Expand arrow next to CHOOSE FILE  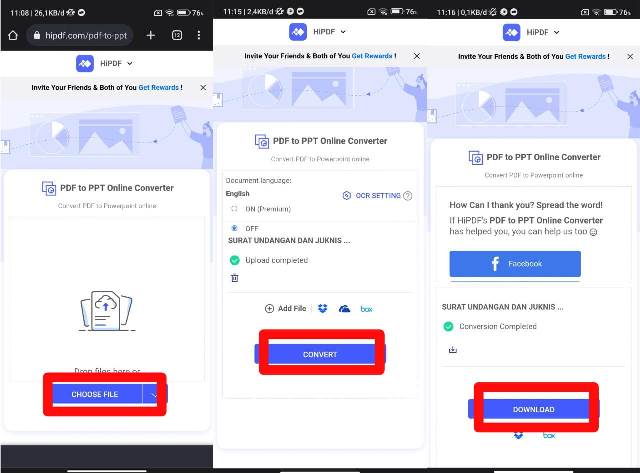tap(153, 395)
